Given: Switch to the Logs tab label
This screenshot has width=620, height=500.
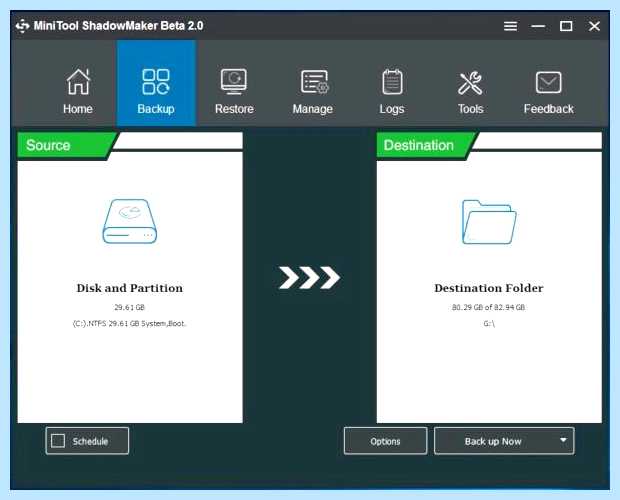Looking at the screenshot, I should (x=391, y=109).
